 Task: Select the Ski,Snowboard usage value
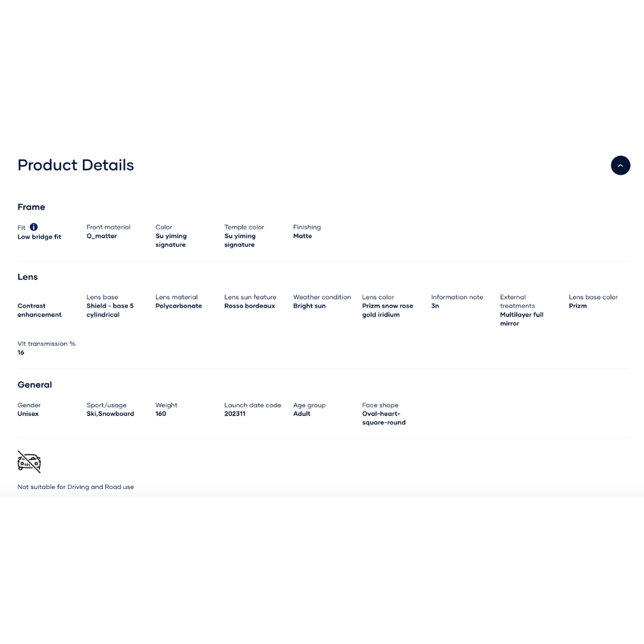click(x=110, y=414)
